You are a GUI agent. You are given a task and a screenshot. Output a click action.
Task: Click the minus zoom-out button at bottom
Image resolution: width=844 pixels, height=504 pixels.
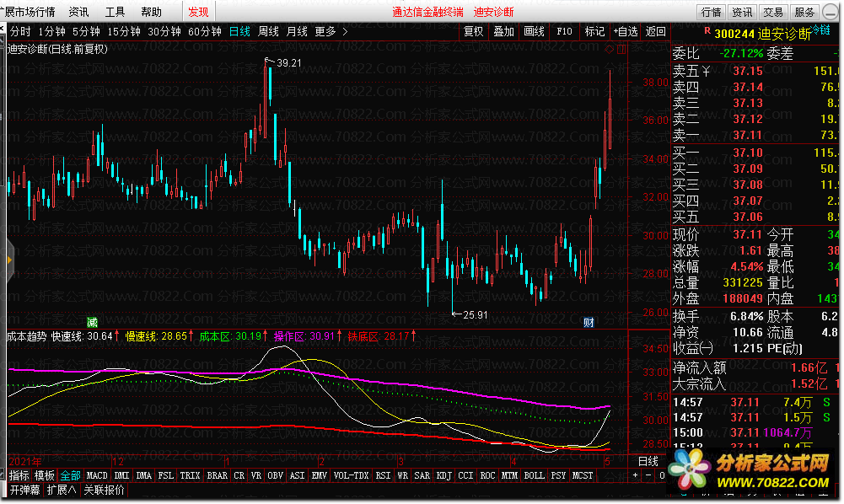pos(648,475)
